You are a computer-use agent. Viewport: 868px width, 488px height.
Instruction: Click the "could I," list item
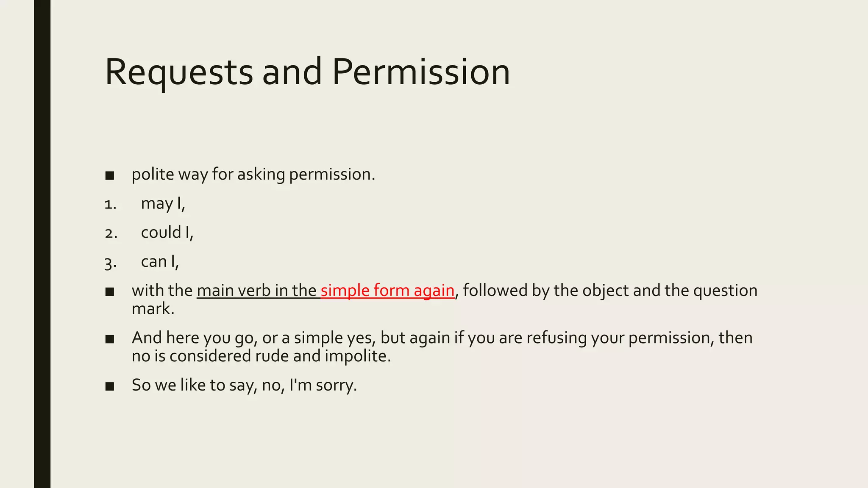click(x=167, y=233)
